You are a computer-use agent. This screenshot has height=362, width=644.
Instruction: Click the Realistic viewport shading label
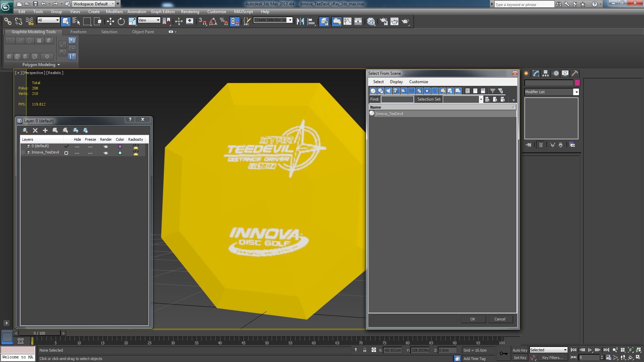[x=55, y=73]
